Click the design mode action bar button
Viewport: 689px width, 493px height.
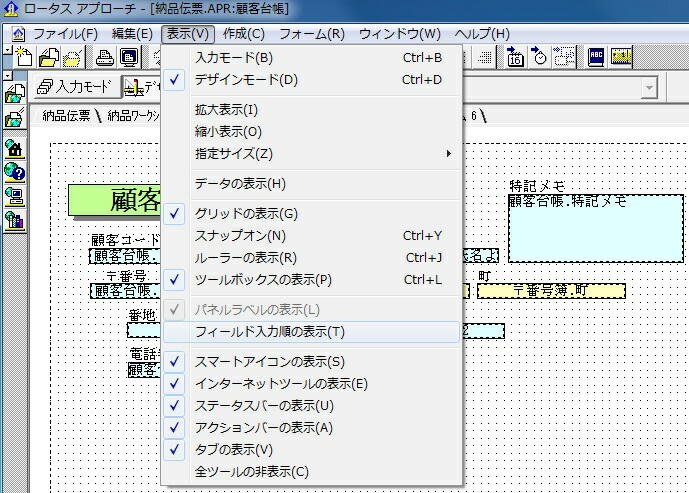click(x=141, y=87)
